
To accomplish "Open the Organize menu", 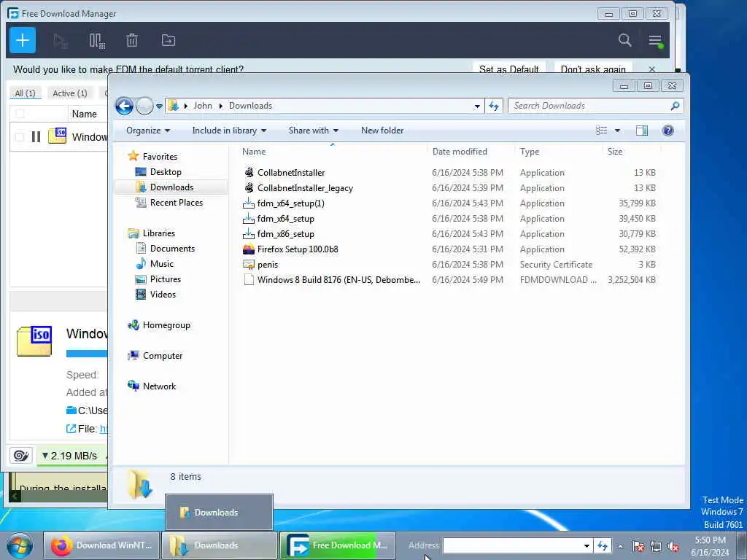I will [x=148, y=131].
